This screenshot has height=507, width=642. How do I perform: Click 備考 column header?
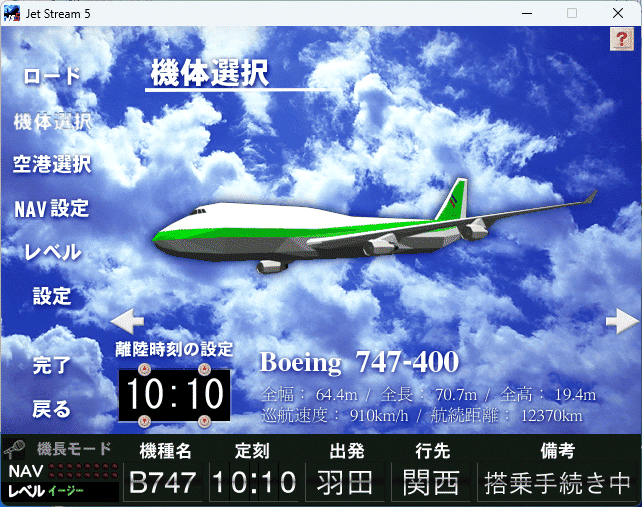pyautogui.click(x=558, y=451)
